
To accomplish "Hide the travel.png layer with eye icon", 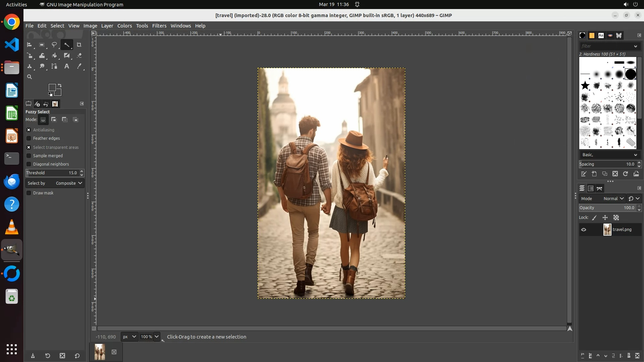I will [x=584, y=230].
